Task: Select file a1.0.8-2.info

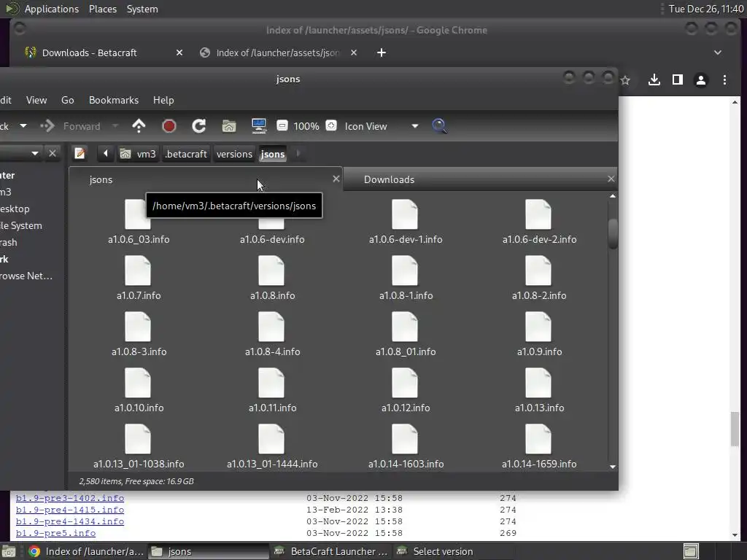Action: (539, 278)
